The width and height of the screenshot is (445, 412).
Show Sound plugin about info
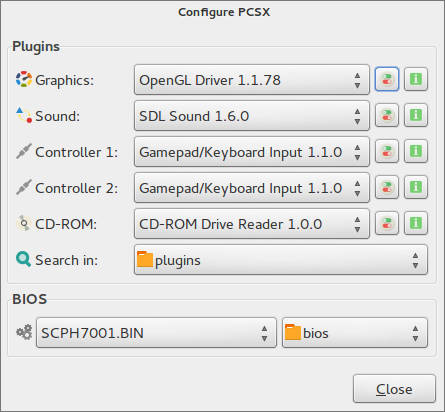[x=416, y=115]
